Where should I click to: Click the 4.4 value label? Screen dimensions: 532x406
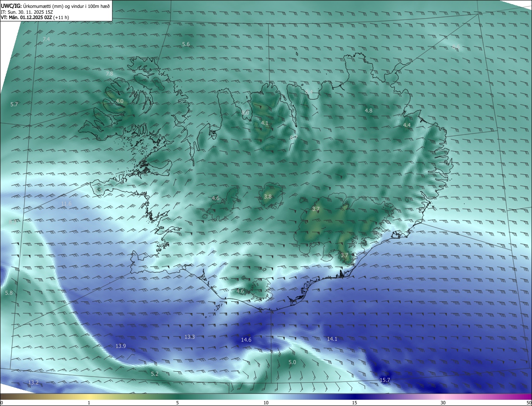407,125
